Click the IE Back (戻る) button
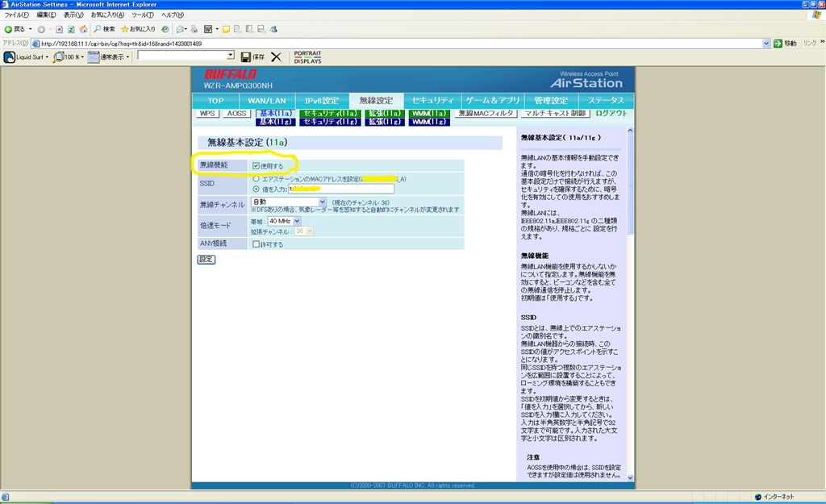The image size is (826, 504). tap(15, 29)
